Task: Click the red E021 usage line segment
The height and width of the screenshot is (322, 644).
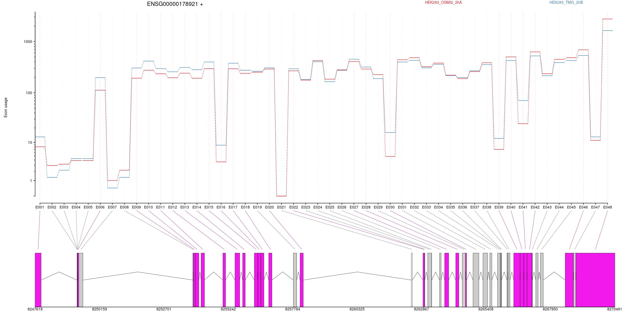Action: [281, 196]
